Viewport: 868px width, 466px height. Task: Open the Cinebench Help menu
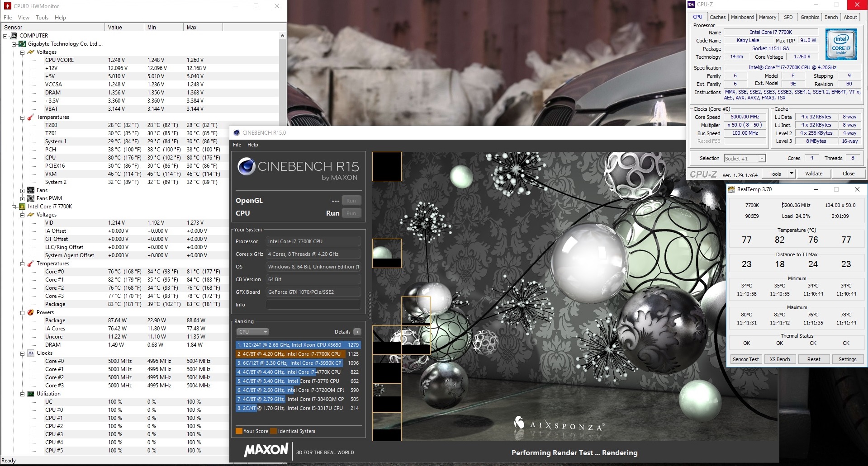point(253,145)
